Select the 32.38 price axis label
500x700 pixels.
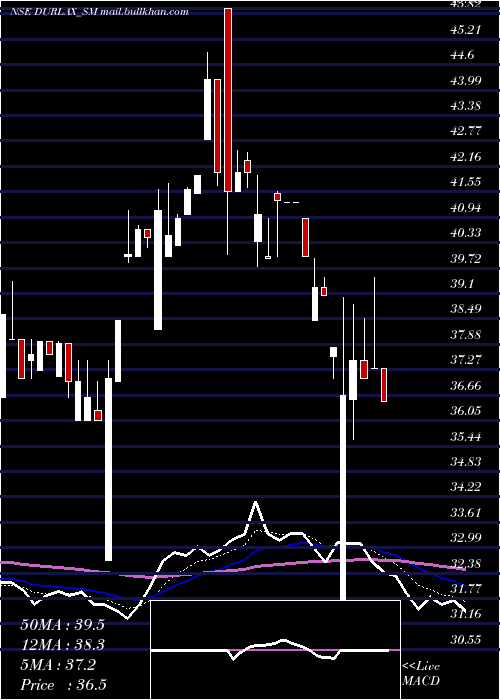click(x=466, y=563)
